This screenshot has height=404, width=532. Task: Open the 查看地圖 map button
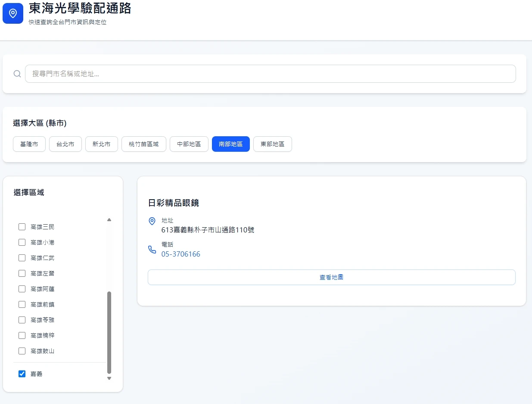(x=332, y=277)
